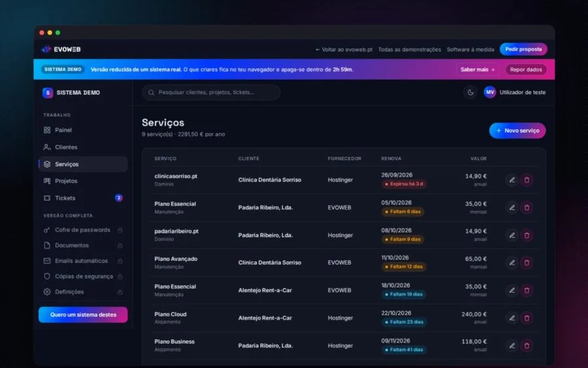Click the Faltam 41 dias badge

[x=404, y=350]
